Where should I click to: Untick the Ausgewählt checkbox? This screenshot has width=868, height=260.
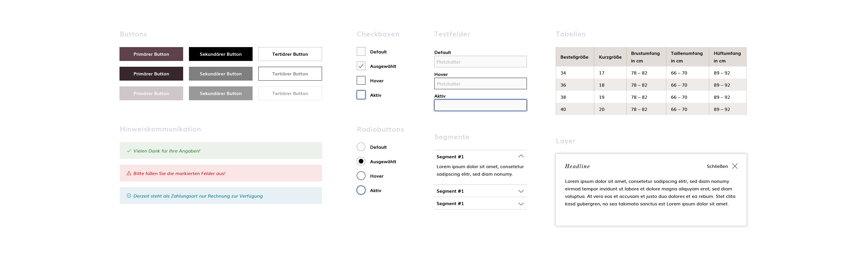coord(361,66)
